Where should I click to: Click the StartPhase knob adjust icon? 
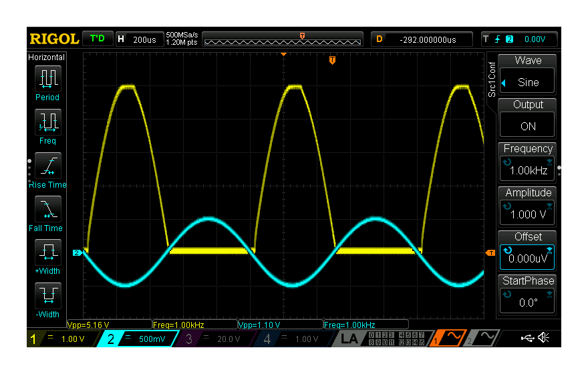(507, 295)
